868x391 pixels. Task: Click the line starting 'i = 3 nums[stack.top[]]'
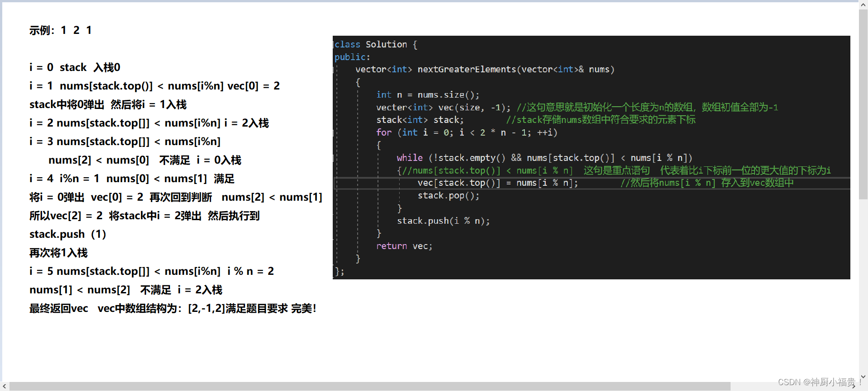[x=125, y=141]
